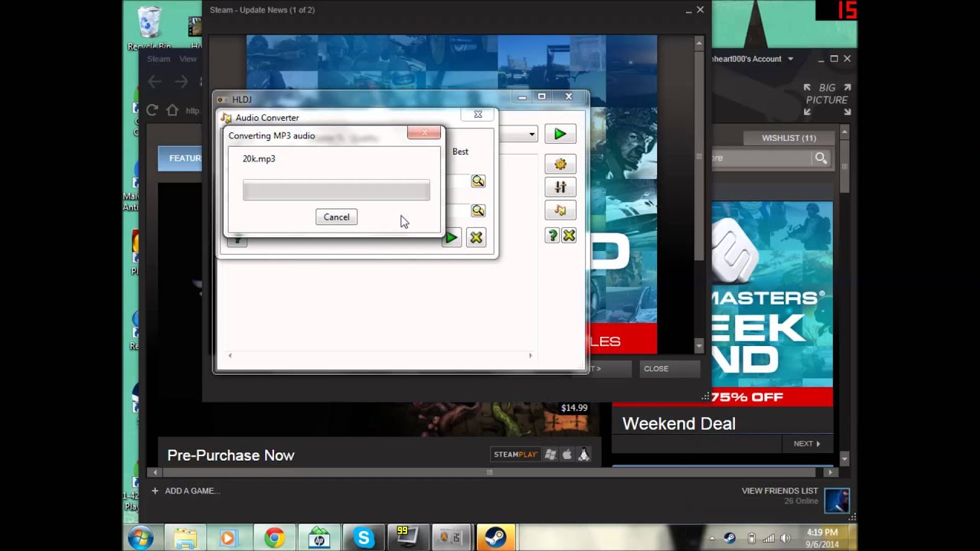980x551 pixels.
Task: Click the Steam reload page icon
Action: (152, 110)
